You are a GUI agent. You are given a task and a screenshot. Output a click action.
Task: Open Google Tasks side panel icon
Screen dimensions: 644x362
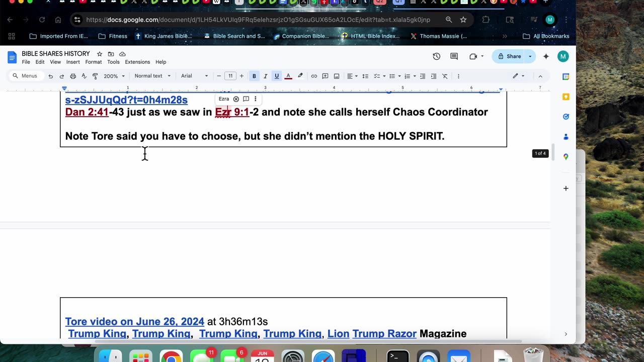pos(566,117)
